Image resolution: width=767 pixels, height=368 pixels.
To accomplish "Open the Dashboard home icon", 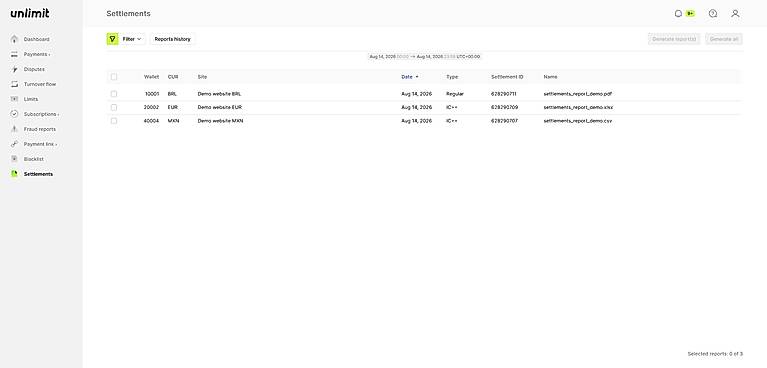I will tap(14, 39).
